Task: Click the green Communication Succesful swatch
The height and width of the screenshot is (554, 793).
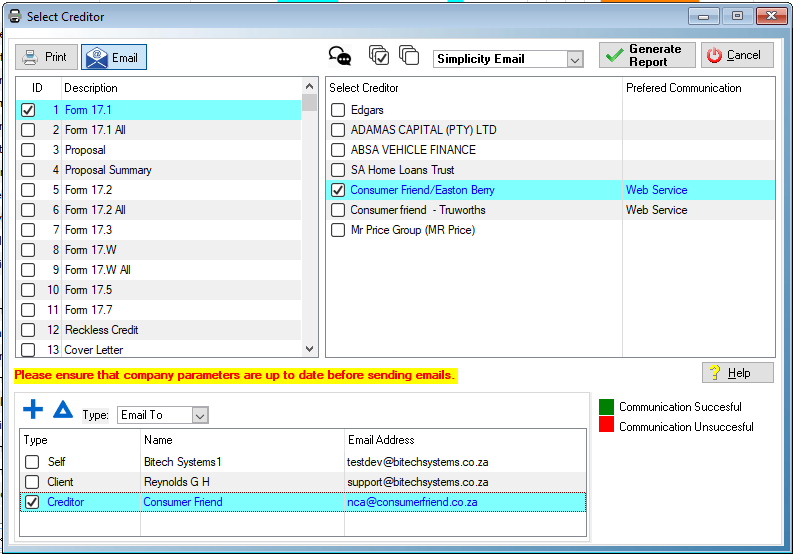Action: [x=606, y=407]
